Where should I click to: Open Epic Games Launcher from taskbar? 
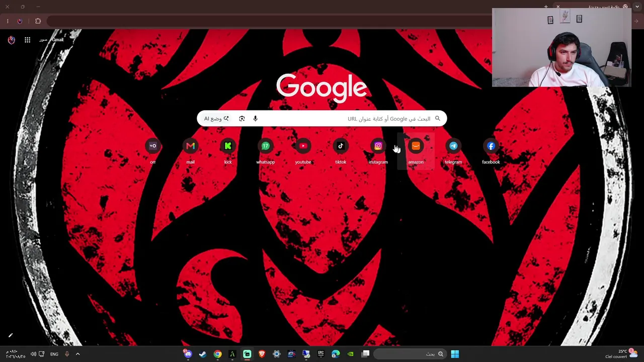click(x=321, y=354)
